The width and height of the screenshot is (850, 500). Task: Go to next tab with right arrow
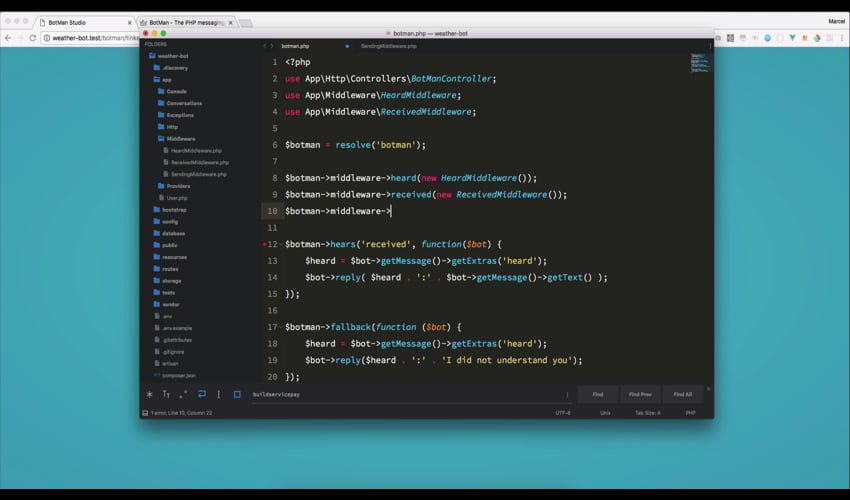(x=272, y=46)
